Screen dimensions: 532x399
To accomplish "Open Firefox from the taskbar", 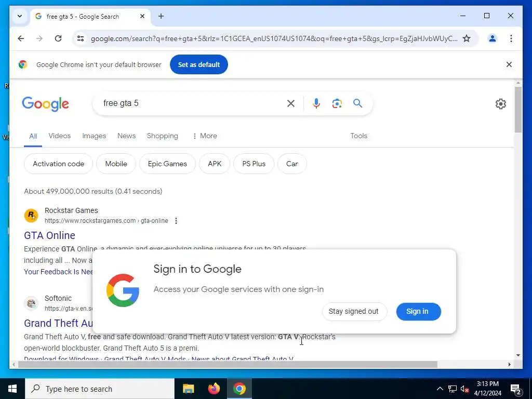I will point(214,389).
